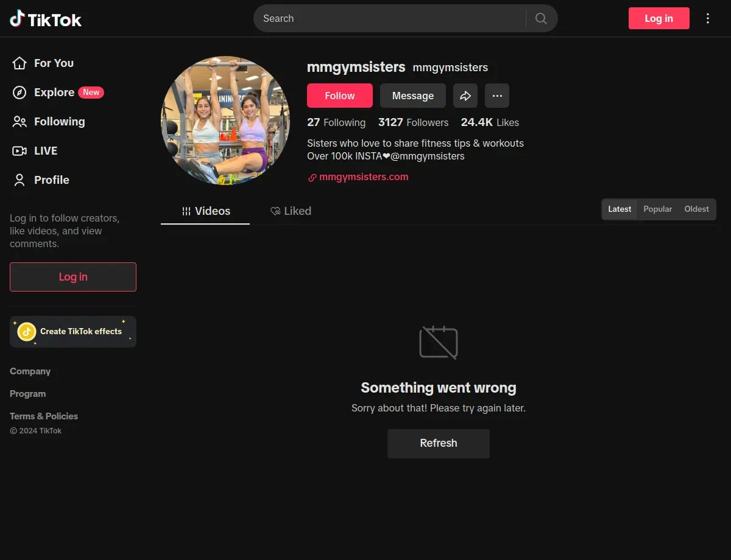Viewport: 731px width, 560px height.
Task: Sort videos by Popular
Action: [658, 209]
